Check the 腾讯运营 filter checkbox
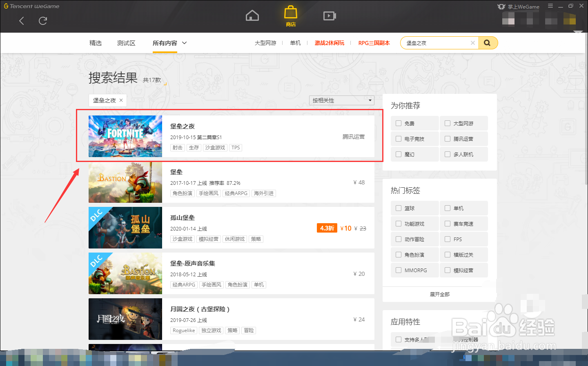 pyautogui.click(x=448, y=139)
